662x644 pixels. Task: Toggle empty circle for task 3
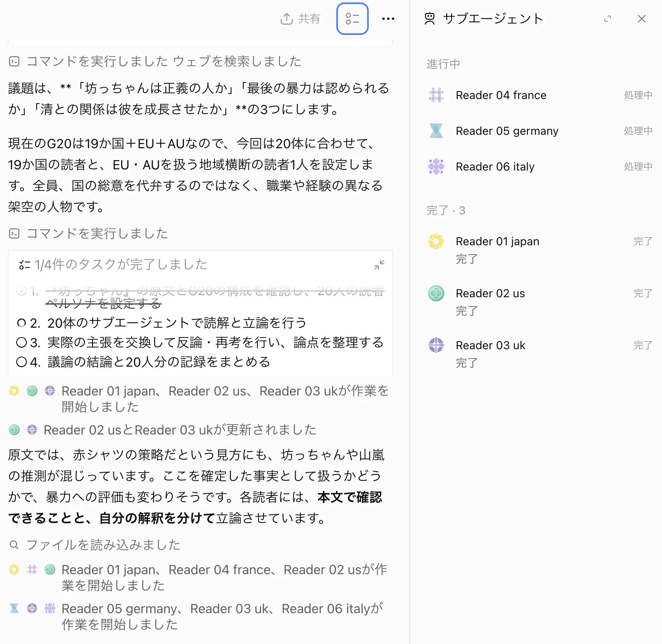21,342
